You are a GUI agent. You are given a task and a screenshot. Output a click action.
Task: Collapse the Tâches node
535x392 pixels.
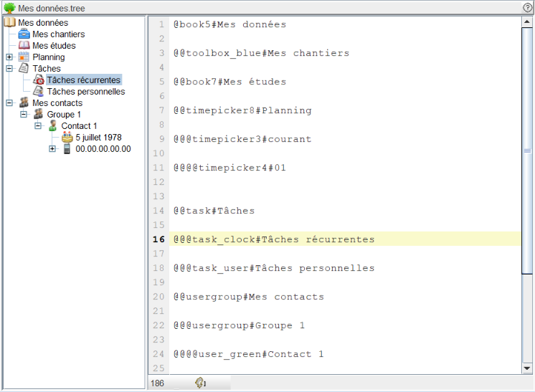click(9, 69)
